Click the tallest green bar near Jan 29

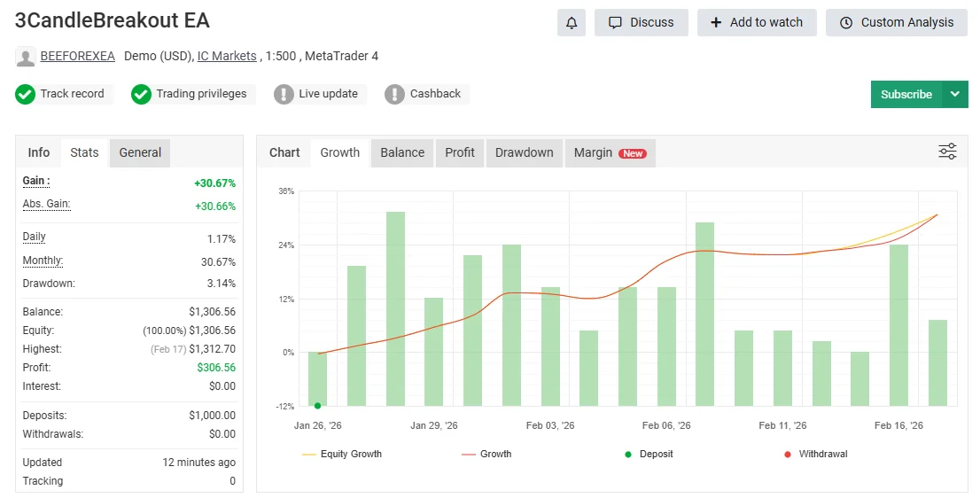[395, 308]
